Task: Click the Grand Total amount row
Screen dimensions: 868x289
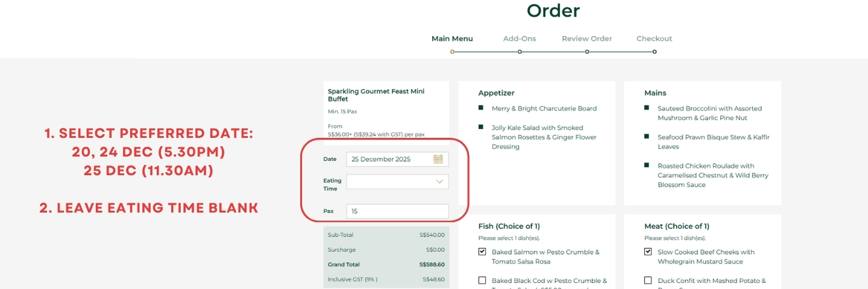Action: click(x=386, y=264)
